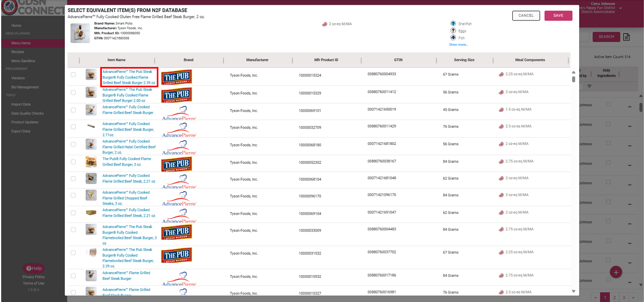The image size is (644, 302).
Task: Sort by Meal Components column header
Action: tap(530, 60)
